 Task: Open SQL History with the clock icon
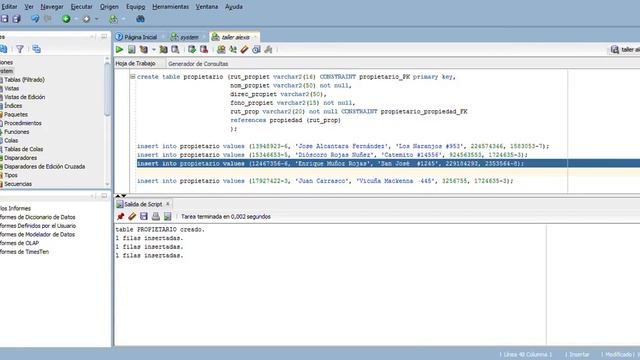pos(256,50)
